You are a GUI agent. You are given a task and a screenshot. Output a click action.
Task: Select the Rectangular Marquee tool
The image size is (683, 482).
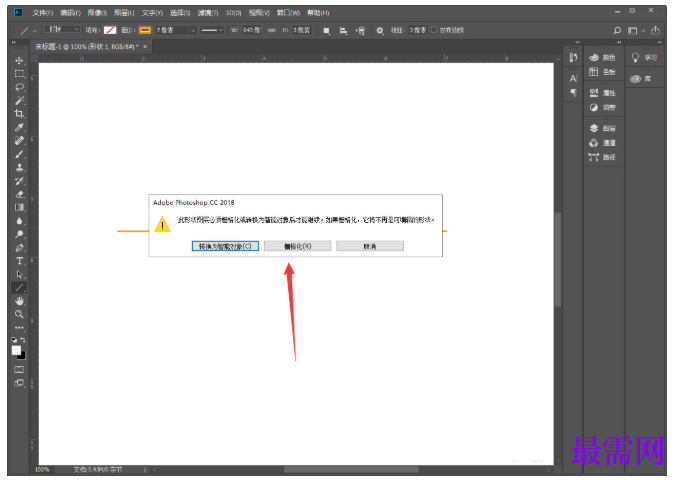point(19,74)
